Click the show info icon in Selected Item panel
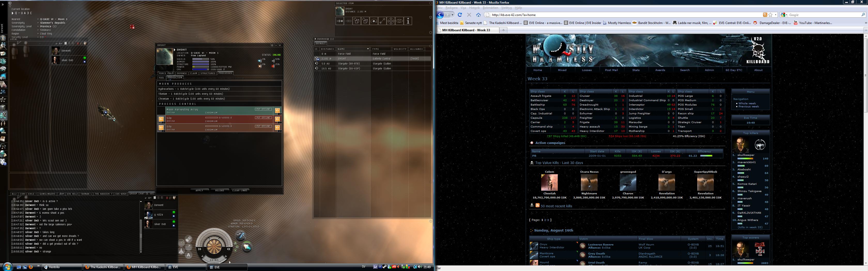Screen dimensions: 868x271 [408, 21]
